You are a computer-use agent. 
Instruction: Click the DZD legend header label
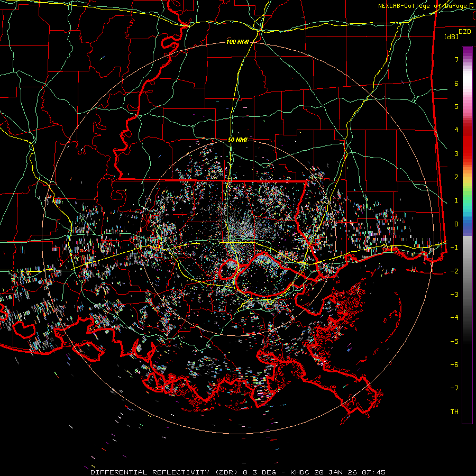[465, 32]
